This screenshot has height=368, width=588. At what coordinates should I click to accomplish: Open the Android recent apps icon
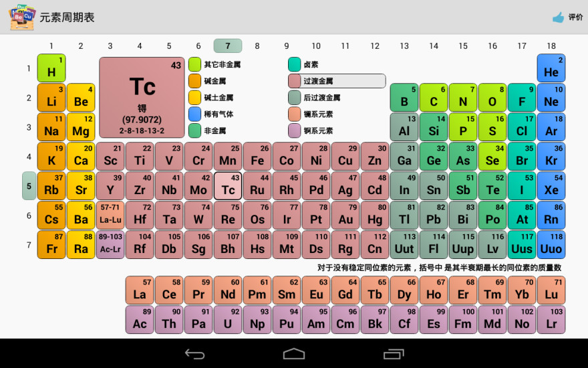[x=393, y=353]
